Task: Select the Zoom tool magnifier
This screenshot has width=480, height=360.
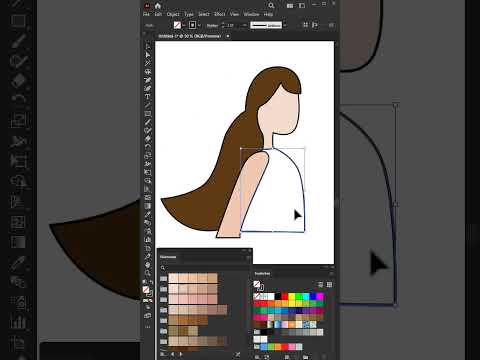Action: pos(148,273)
